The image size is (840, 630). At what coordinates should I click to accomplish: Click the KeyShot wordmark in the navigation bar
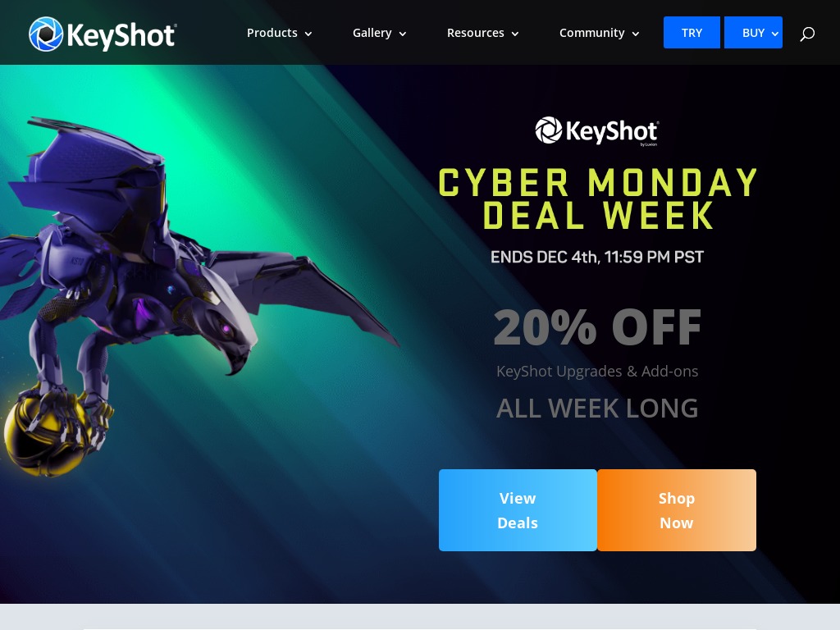pos(121,36)
